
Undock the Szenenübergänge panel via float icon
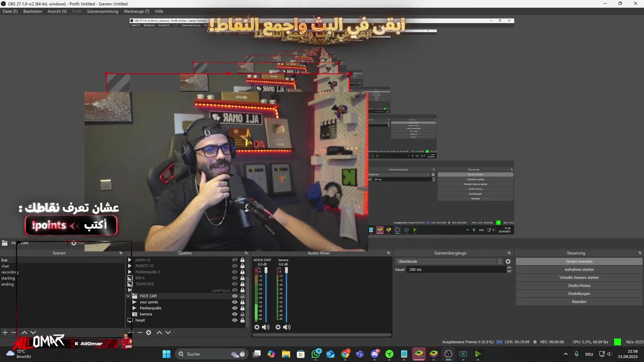[509, 253]
